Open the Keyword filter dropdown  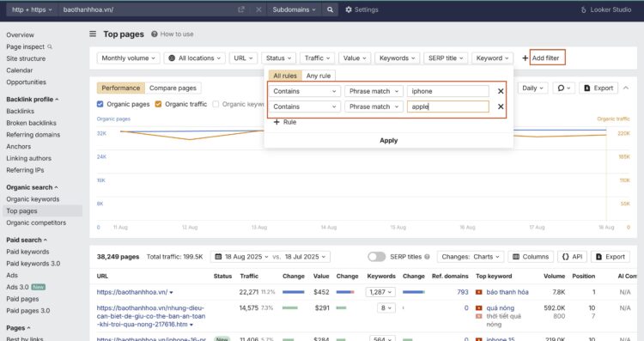pyautogui.click(x=492, y=58)
